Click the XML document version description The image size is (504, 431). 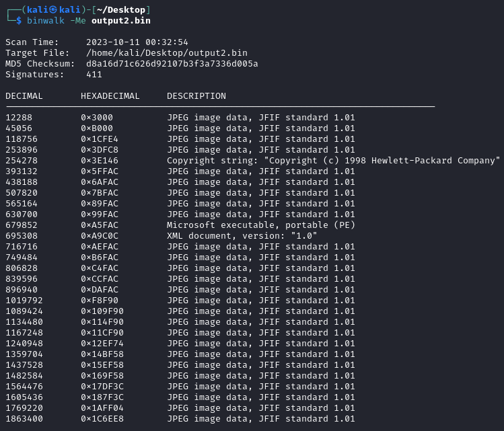pos(242,236)
